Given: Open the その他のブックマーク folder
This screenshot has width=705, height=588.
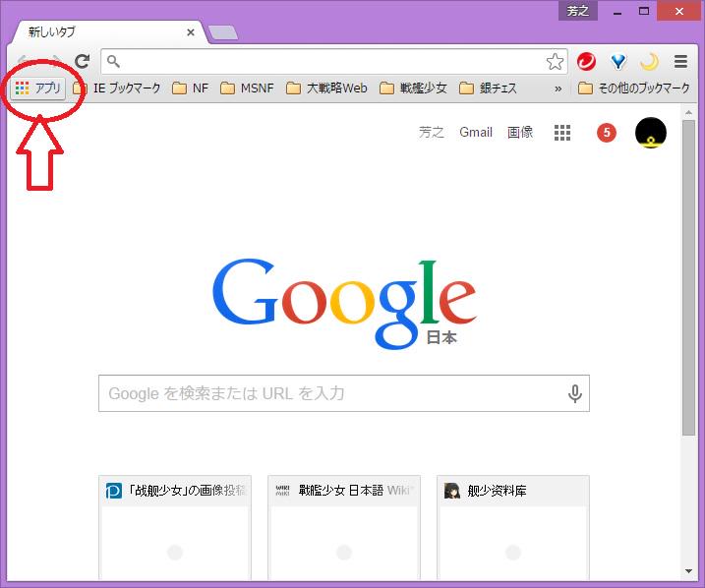Looking at the screenshot, I should [x=633, y=88].
